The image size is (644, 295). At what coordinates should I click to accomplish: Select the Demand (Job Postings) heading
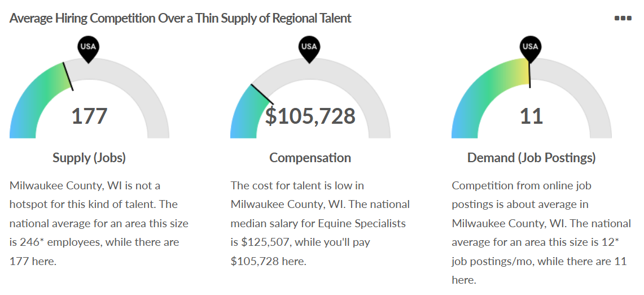pos(531,158)
